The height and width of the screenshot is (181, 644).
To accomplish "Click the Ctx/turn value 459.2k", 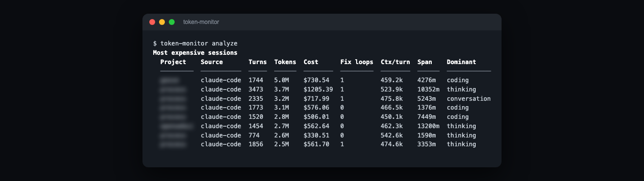I will [392, 80].
